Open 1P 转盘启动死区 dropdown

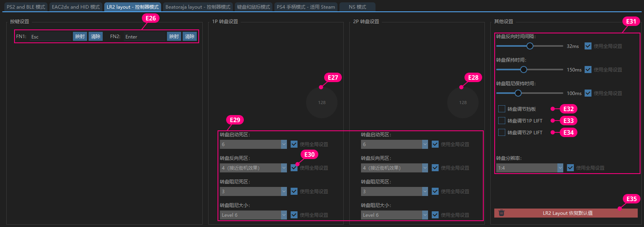pyautogui.click(x=253, y=144)
